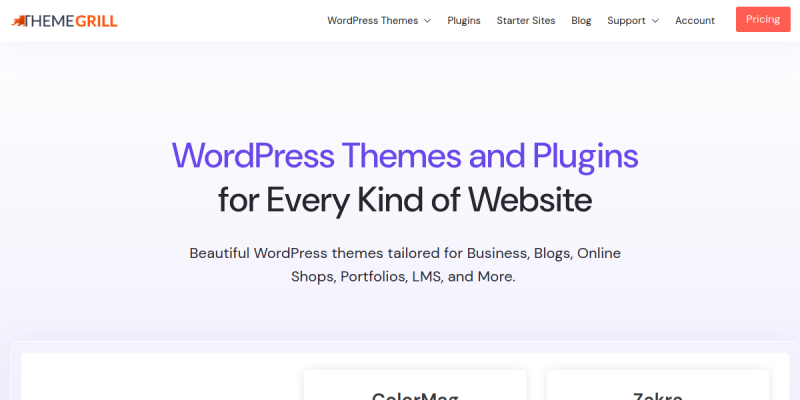Image resolution: width=800 pixels, height=400 pixels.
Task: Open the WordPress Themes menu
Action: point(372,21)
